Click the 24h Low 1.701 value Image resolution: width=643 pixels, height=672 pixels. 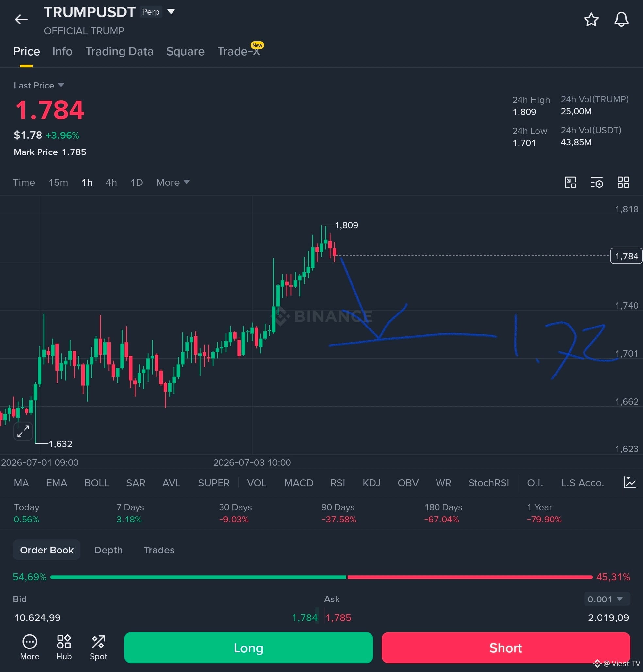524,143
